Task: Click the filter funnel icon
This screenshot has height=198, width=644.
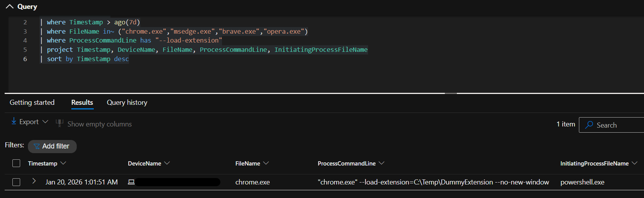Action: 37,146
